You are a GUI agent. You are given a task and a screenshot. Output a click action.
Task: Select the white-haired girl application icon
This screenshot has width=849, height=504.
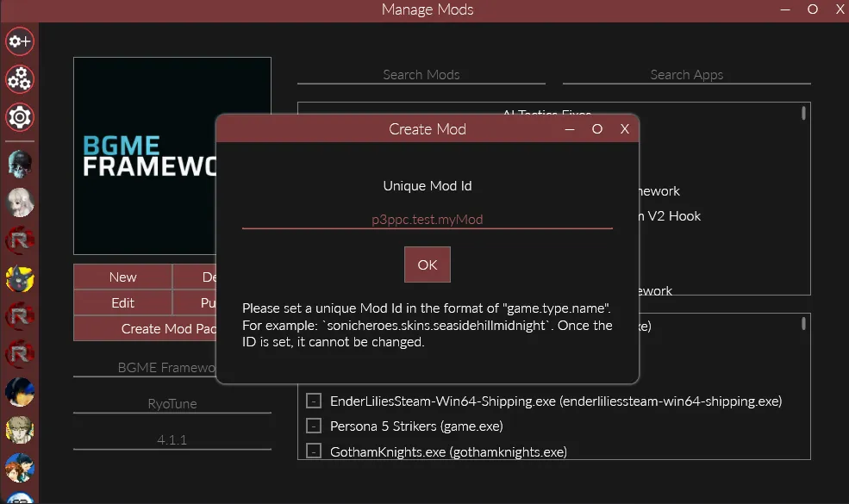tap(20, 202)
